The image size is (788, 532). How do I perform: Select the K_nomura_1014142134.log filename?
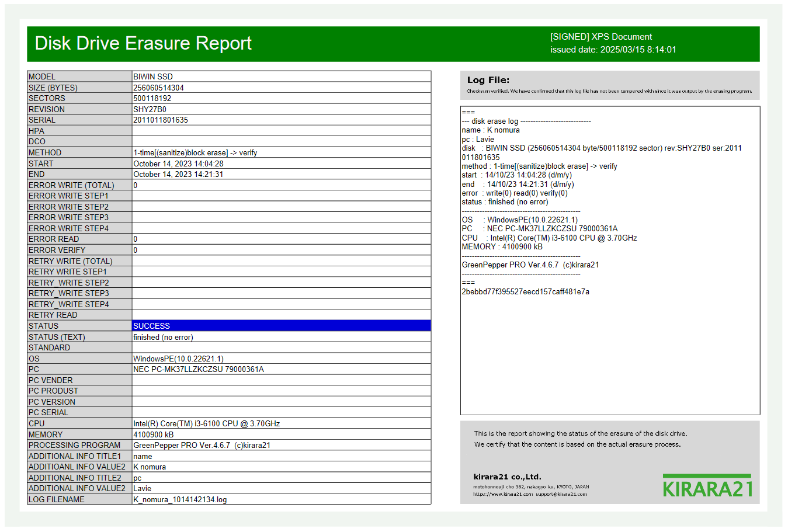click(282, 499)
